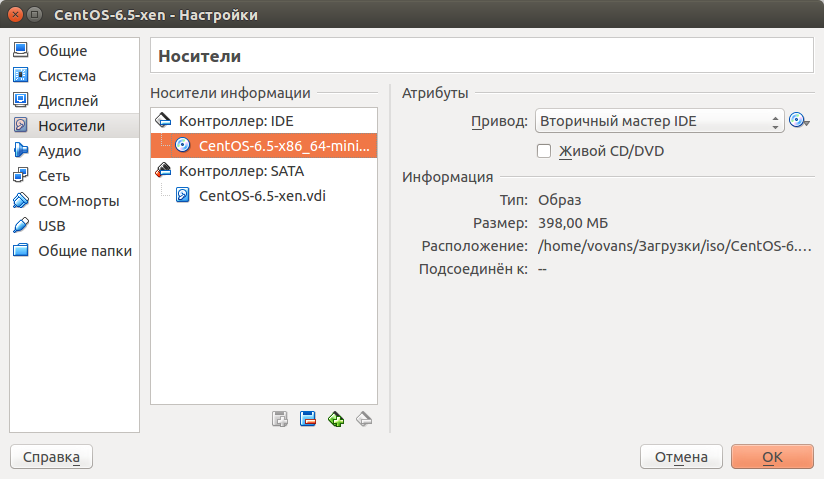Click the Аудио speaker icon in sidebar

coord(20,150)
